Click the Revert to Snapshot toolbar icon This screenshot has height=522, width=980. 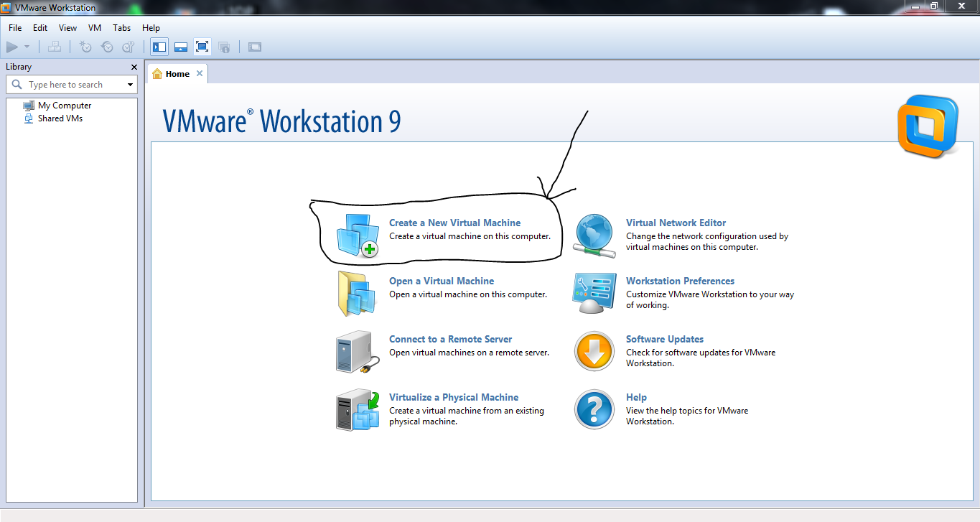click(x=107, y=47)
